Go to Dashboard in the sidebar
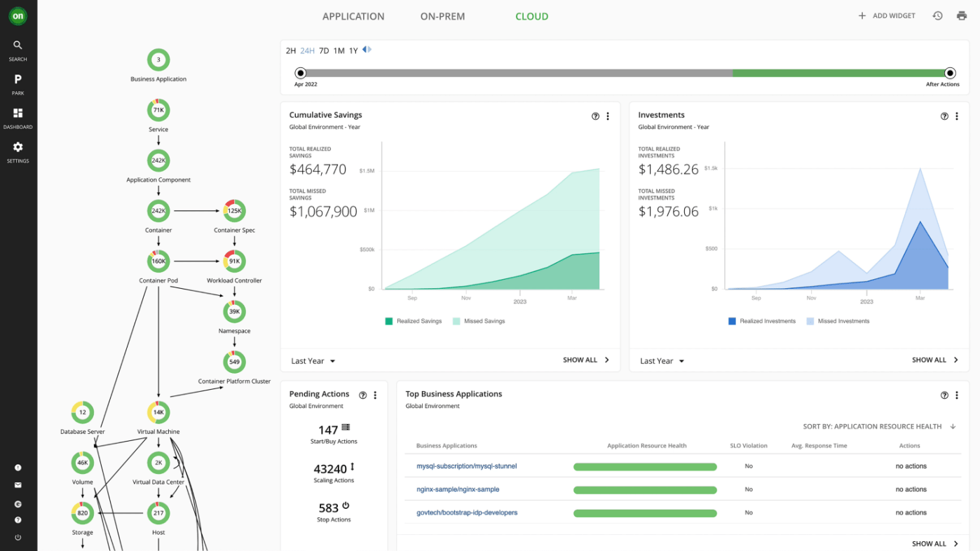Viewport: 980px width, 551px height. [x=18, y=117]
